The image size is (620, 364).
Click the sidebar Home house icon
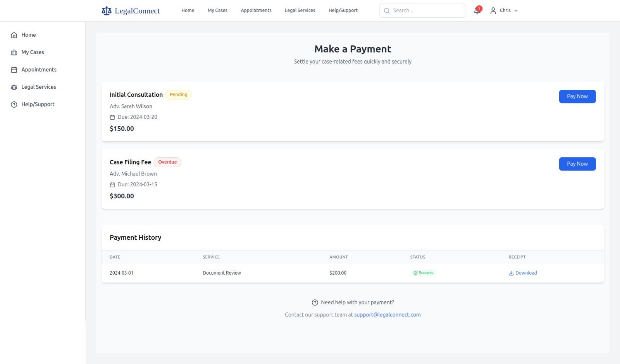(14, 35)
